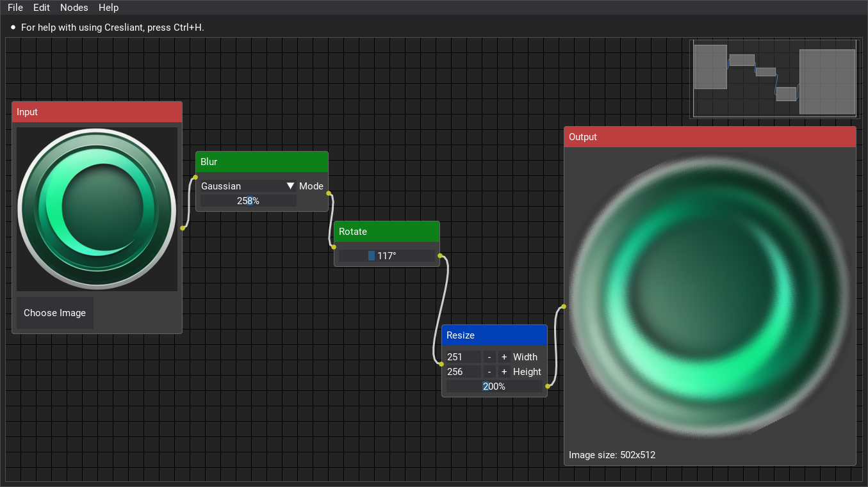The image size is (868, 487).
Task: Open the Edit menu
Action: click(x=42, y=8)
